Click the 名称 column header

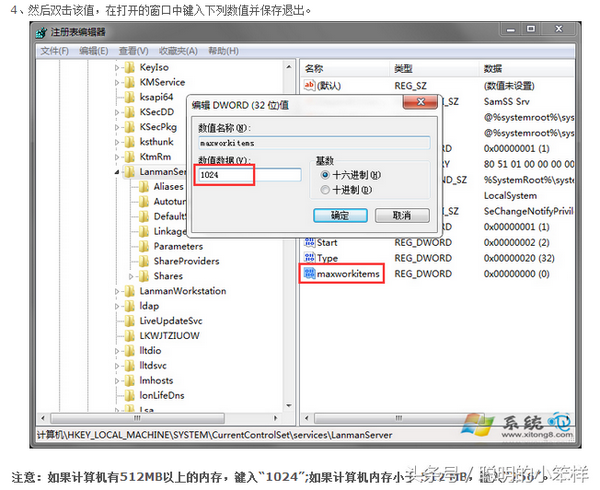coord(346,69)
